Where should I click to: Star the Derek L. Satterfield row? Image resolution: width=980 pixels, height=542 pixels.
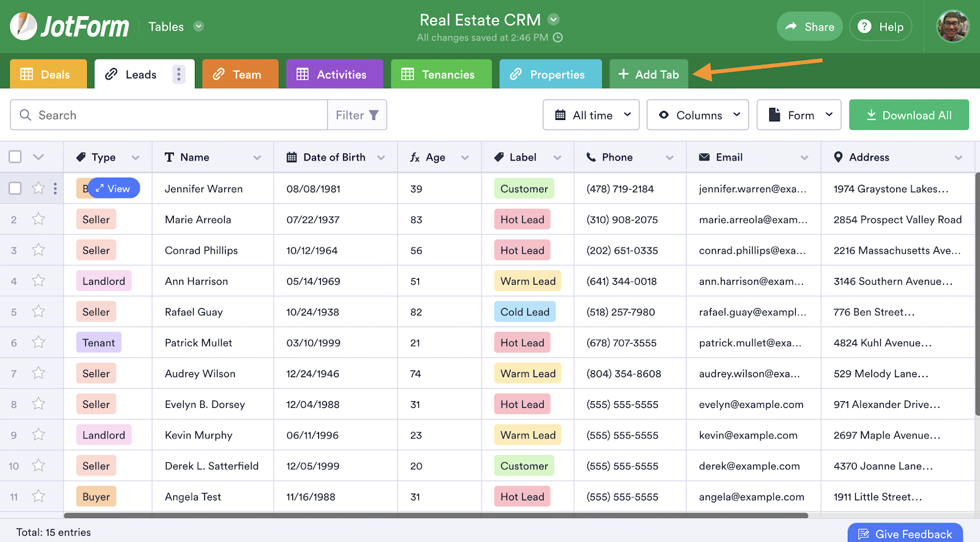(39, 465)
